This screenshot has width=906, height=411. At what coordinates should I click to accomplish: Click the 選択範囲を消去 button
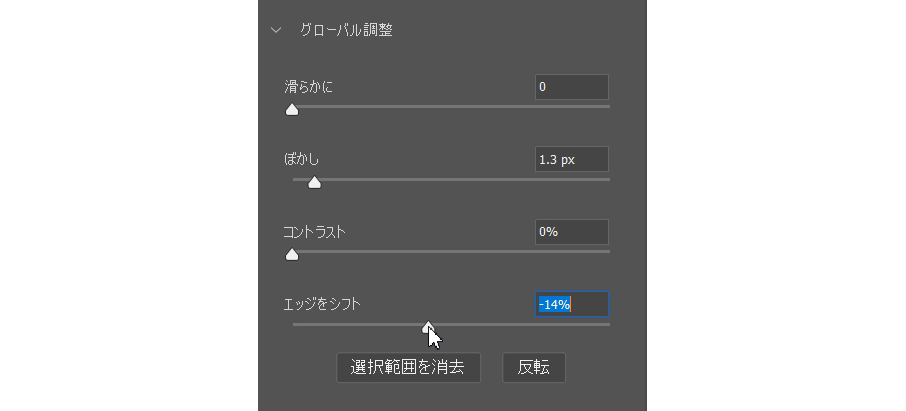409,368
